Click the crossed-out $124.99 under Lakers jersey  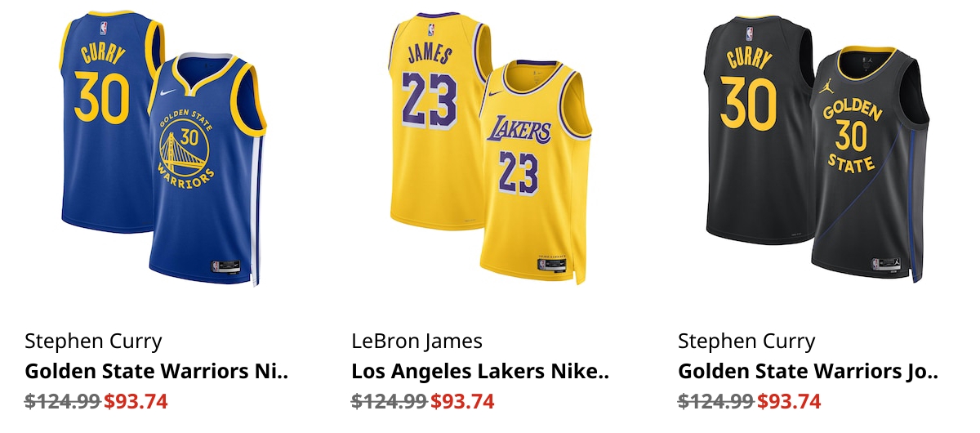coord(389,402)
